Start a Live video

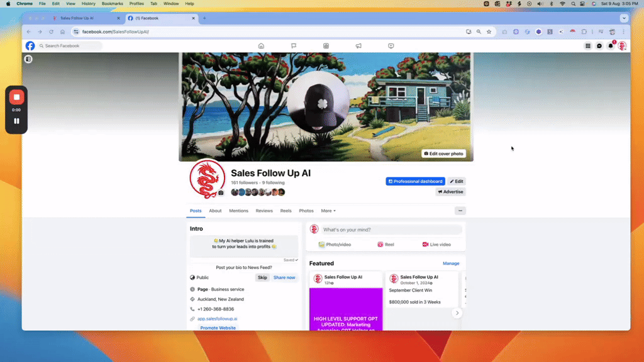pos(436,244)
